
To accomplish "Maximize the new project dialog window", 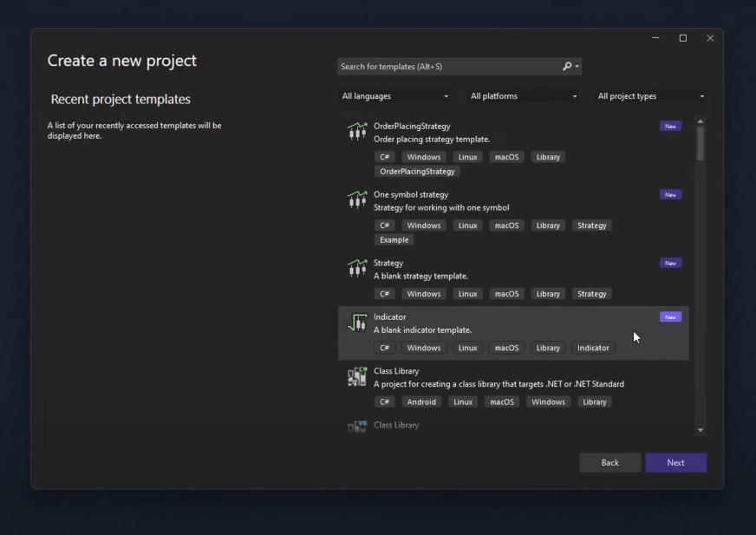I will (x=683, y=38).
